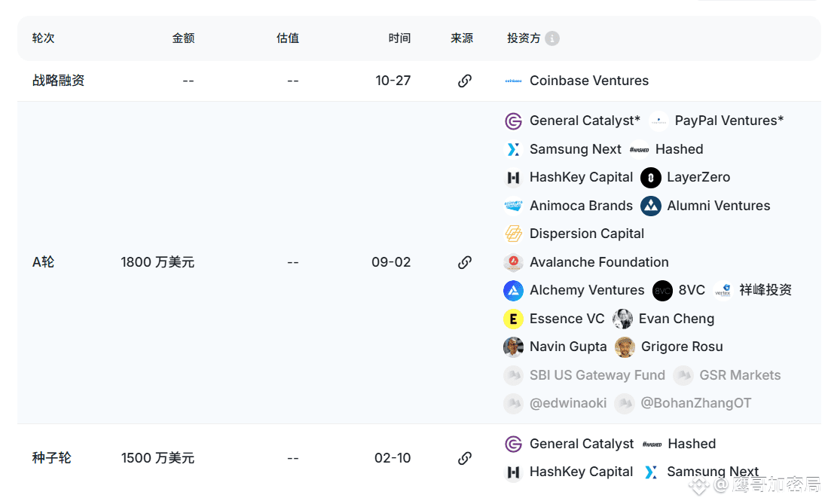This screenshot has height=504, width=828.
Task: Click the 祥峰投资 investor name
Action: [765, 291]
